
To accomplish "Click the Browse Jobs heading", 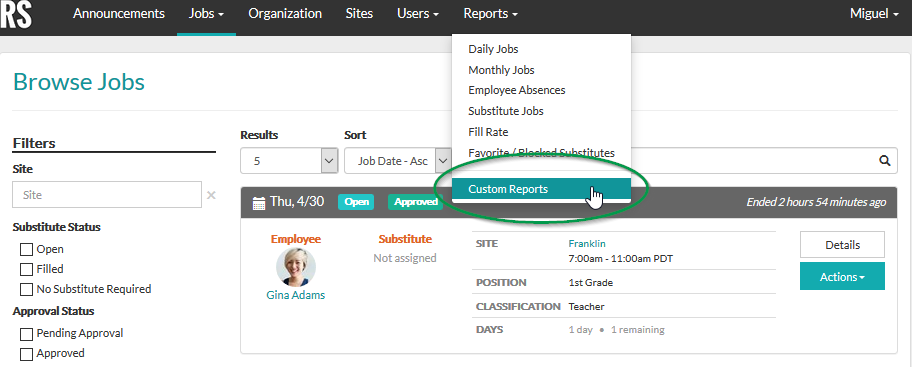I will click(79, 82).
